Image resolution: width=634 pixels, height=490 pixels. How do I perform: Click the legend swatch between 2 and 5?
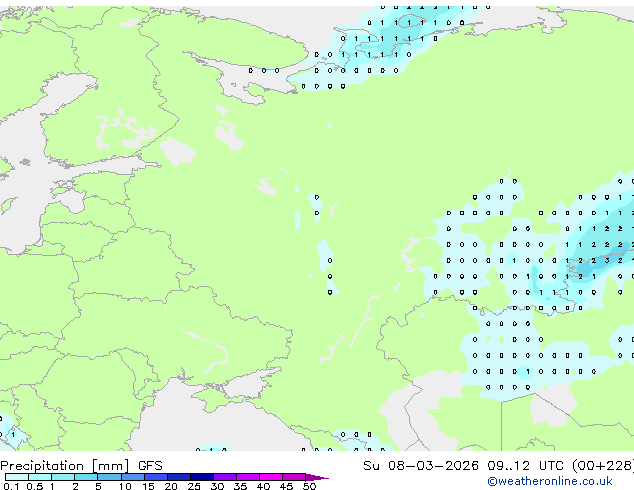click(86, 477)
